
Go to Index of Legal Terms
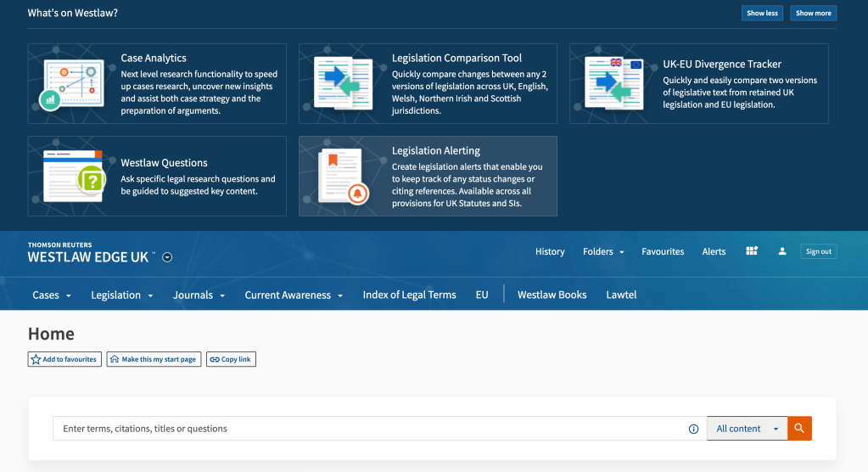click(x=409, y=295)
